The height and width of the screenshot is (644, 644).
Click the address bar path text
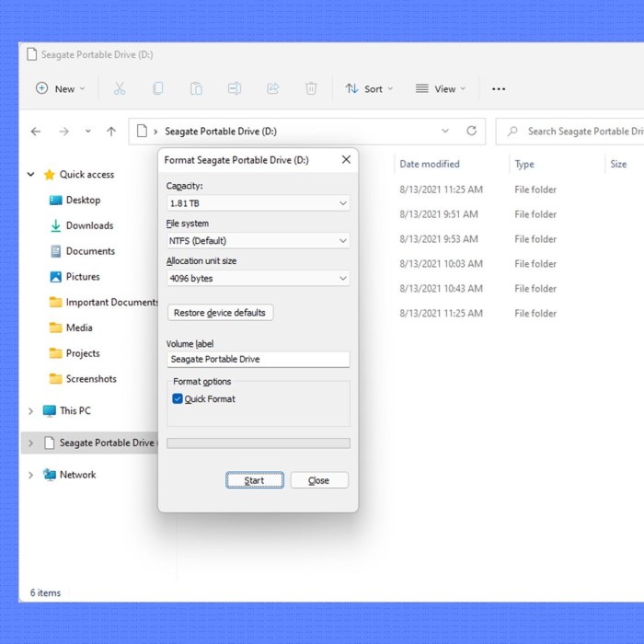coord(221,132)
